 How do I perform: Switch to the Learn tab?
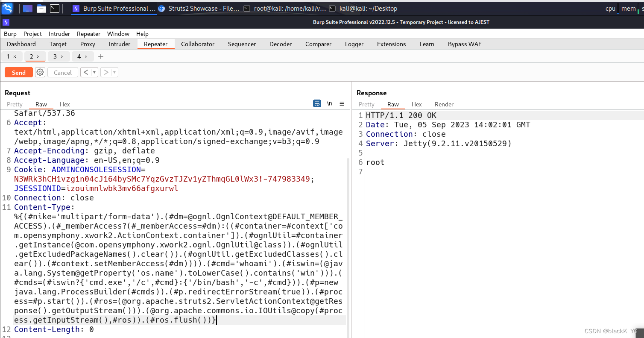coord(427,44)
